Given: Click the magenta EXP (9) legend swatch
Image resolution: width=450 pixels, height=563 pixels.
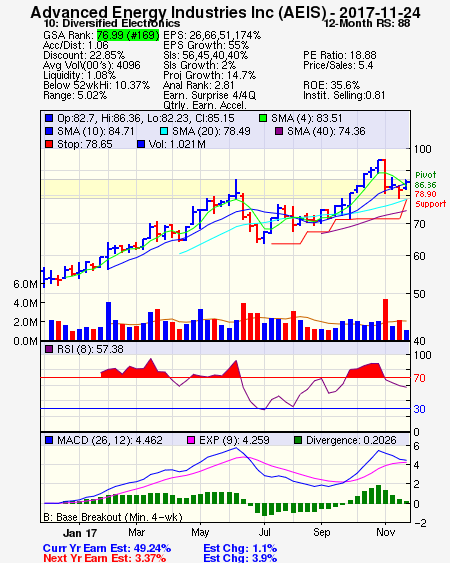Looking at the screenshot, I should tap(191, 440).
